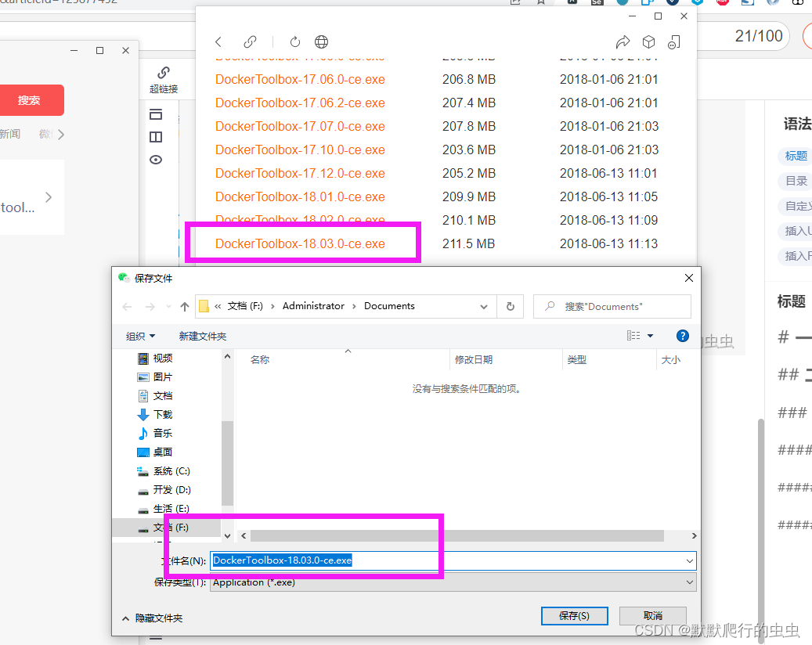The image size is (812, 645).
Task: Click the back arrow in the download window
Action: 218,42
